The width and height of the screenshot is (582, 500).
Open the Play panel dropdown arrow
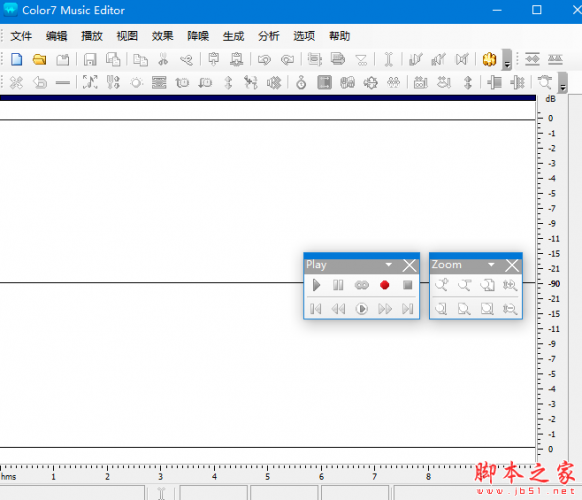pyautogui.click(x=389, y=265)
